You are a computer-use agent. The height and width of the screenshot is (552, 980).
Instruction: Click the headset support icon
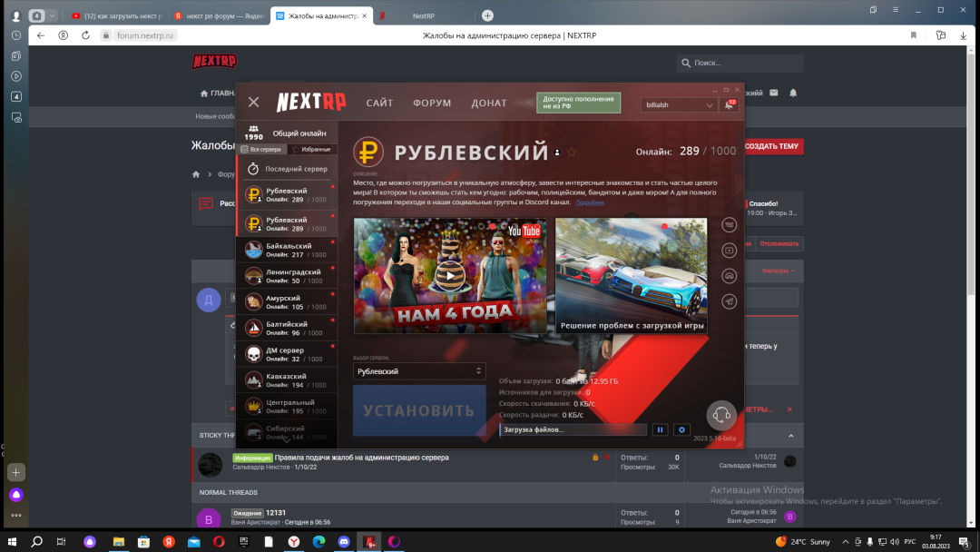[x=721, y=414]
